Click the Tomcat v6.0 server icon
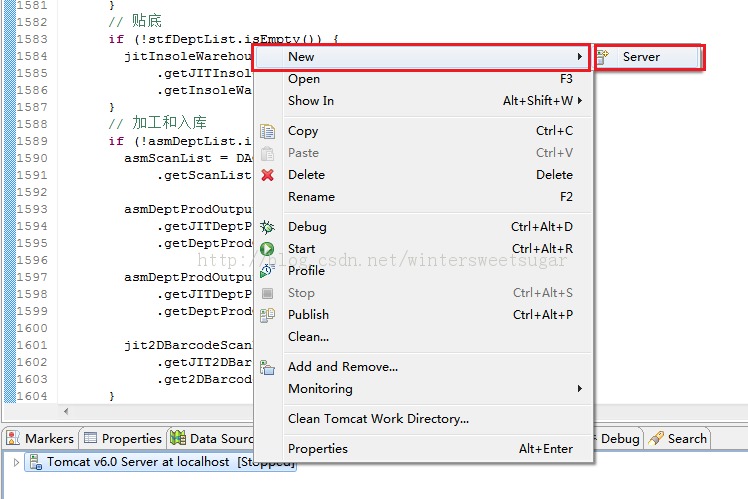This screenshot has width=748, height=499. (36, 462)
